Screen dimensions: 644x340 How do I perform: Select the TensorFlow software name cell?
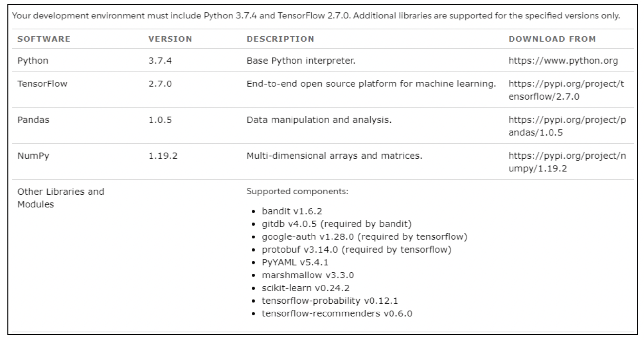coord(42,84)
